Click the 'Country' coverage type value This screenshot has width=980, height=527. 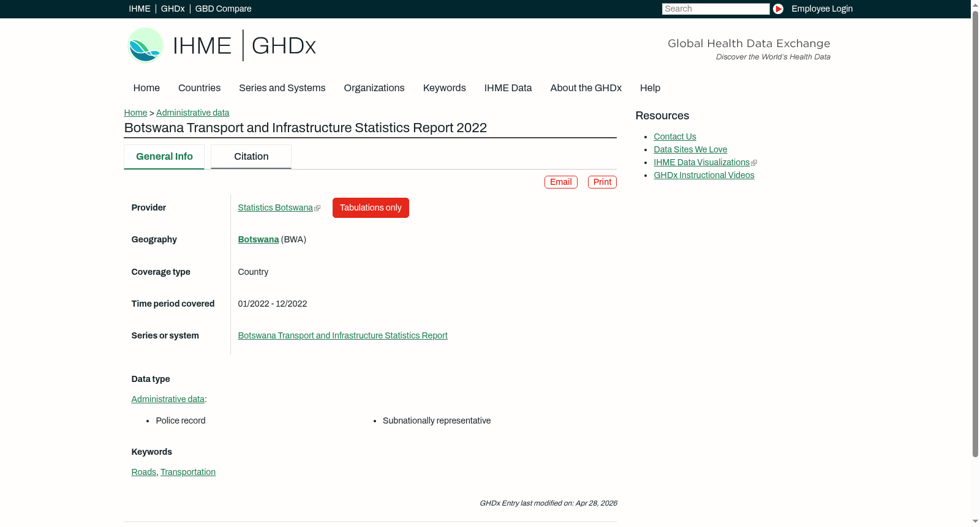253,272
